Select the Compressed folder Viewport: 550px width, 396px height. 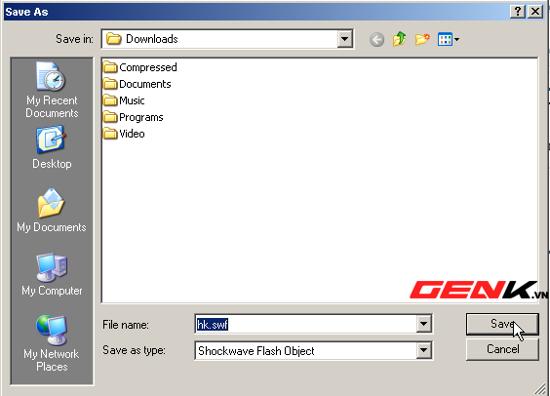coord(140,67)
